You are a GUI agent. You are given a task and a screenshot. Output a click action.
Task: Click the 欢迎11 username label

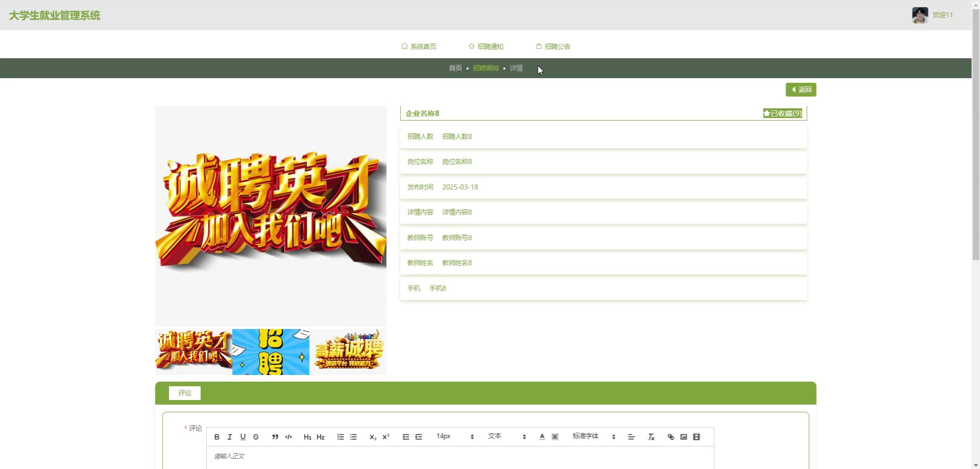[x=943, y=15]
